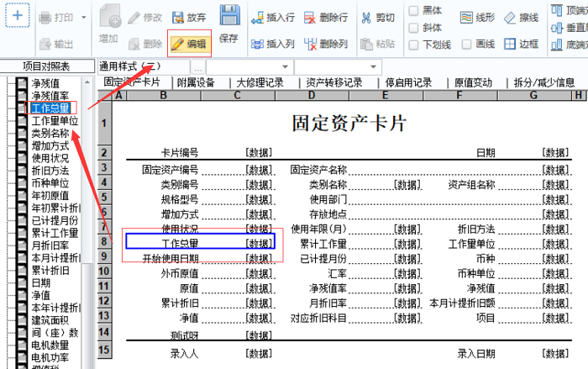The width and height of the screenshot is (588, 369).
Task: Select 币种单位 in the item list
Action: [x=50, y=182]
